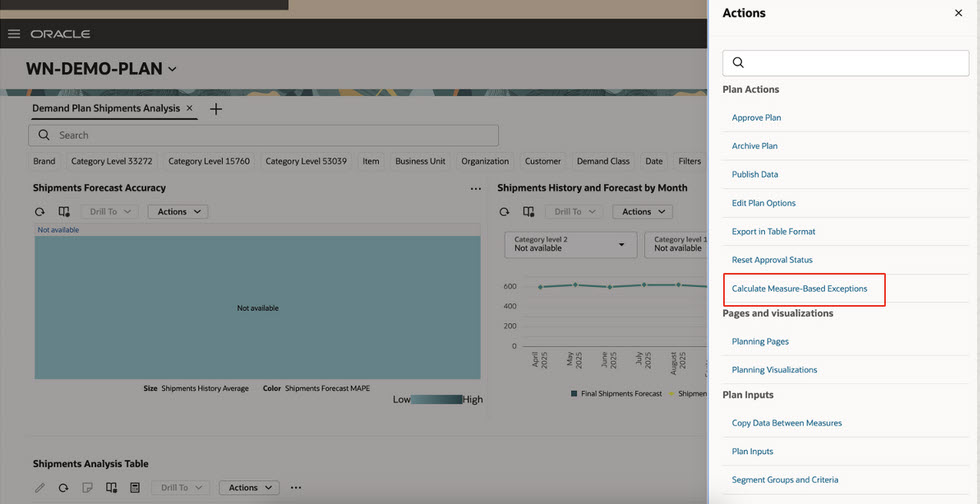
Task: Select the Demand Plan Shipments Analysis tab
Action: [x=106, y=108]
